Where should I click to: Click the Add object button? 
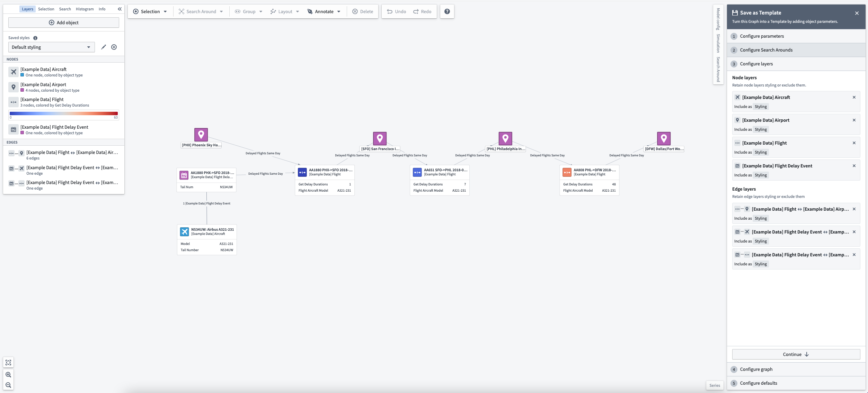64,22
